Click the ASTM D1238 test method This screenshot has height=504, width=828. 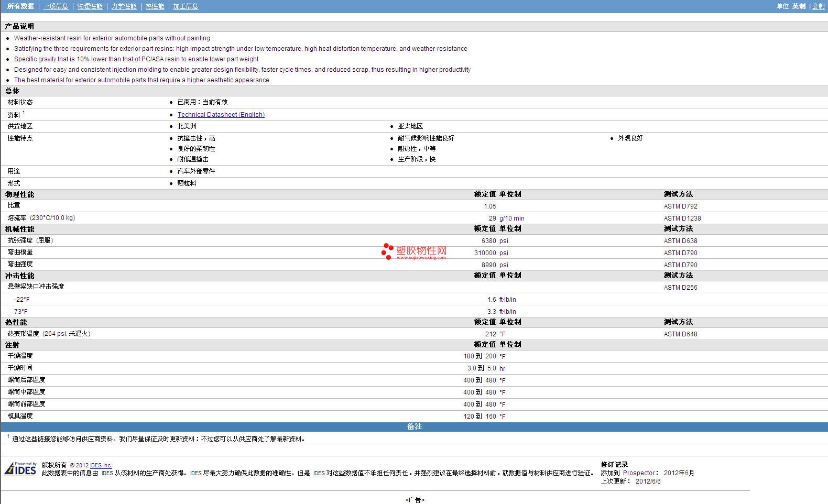[682, 218]
